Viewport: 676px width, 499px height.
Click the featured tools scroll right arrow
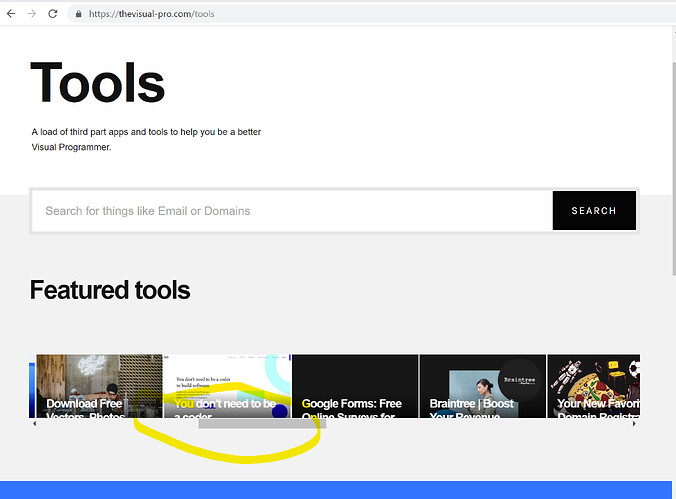point(634,424)
